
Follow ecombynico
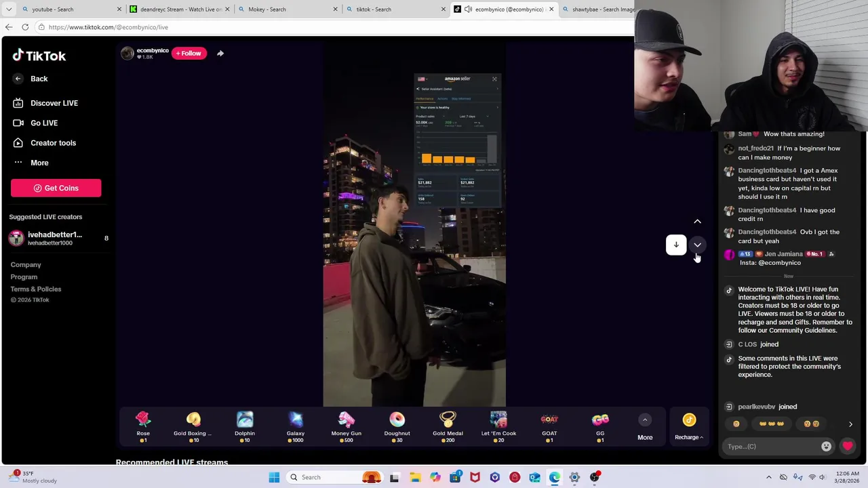pos(189,54)
